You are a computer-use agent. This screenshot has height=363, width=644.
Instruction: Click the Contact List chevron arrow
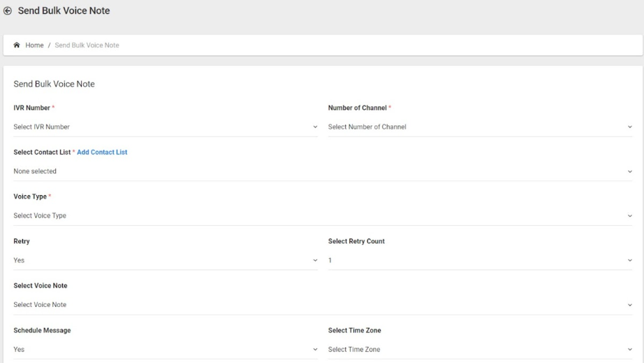point(629,171)
